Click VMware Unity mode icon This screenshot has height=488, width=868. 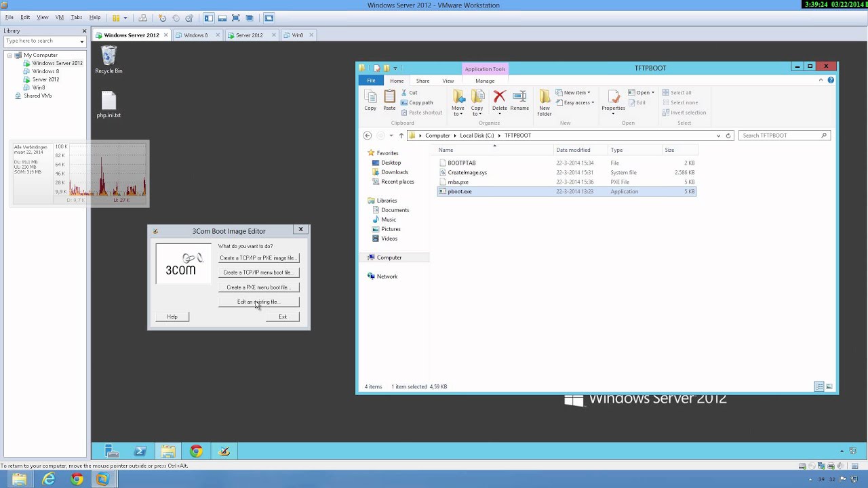[250, 18]
